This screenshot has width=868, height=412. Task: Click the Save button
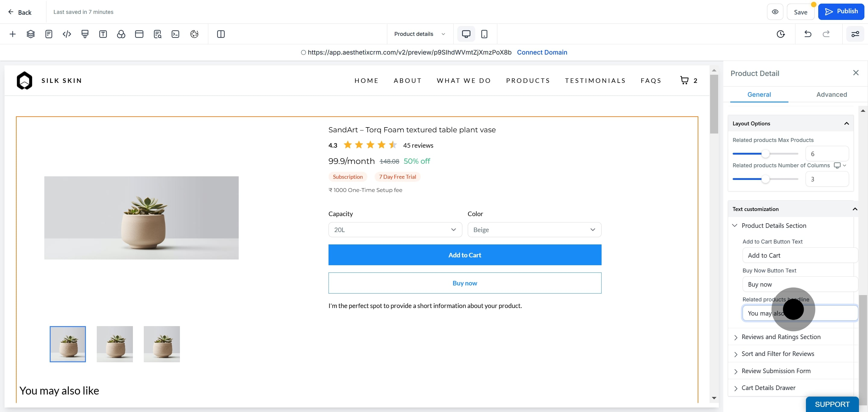click(x=800, y=12)
